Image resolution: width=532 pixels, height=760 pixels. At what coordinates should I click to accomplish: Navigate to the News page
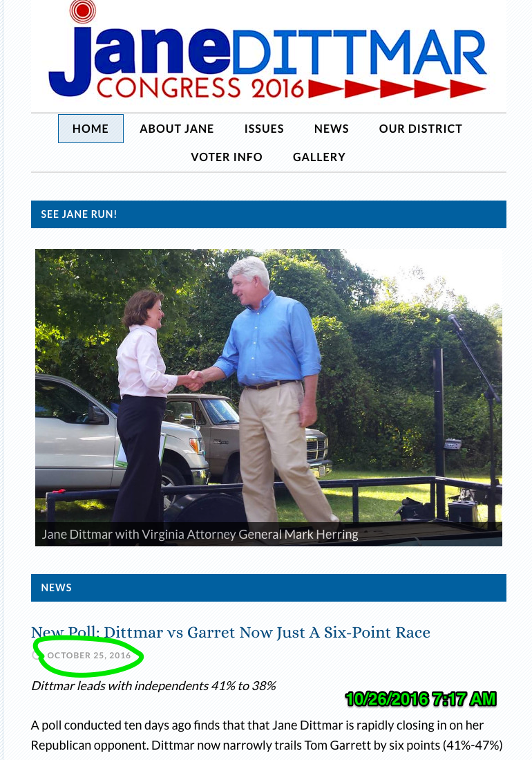coord(331,129)
